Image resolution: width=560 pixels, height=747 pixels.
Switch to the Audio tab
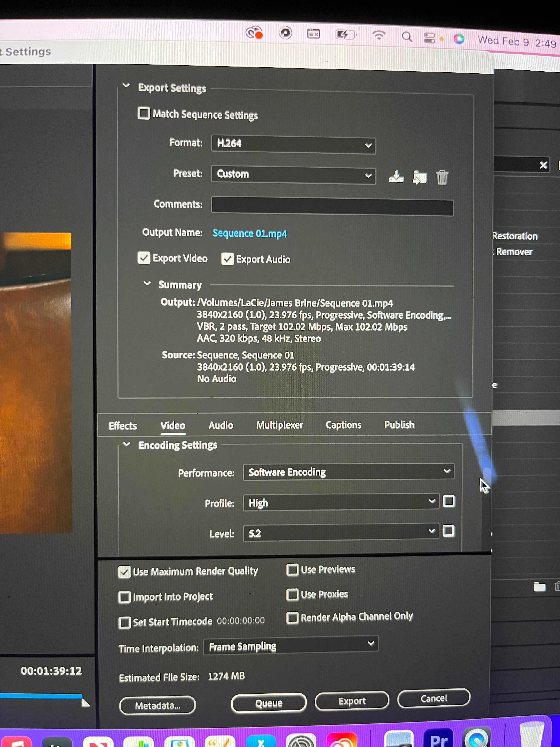(x=221, y=425)
